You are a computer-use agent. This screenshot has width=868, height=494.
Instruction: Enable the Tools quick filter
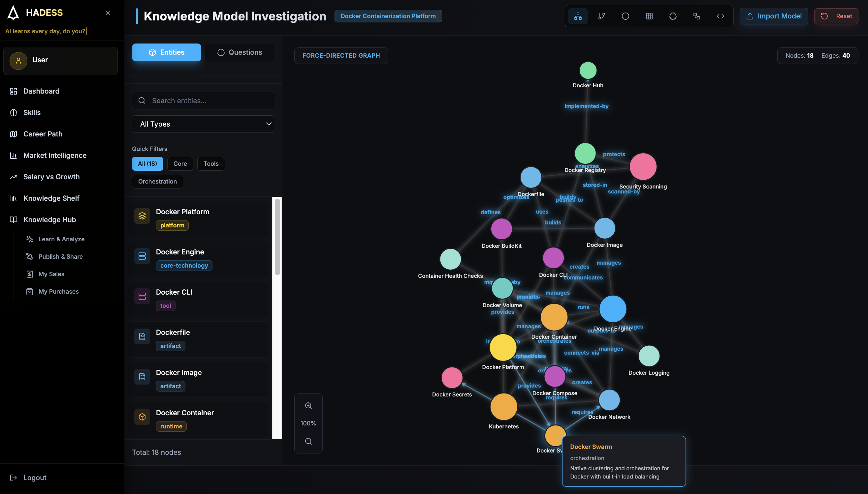(210, 163)
